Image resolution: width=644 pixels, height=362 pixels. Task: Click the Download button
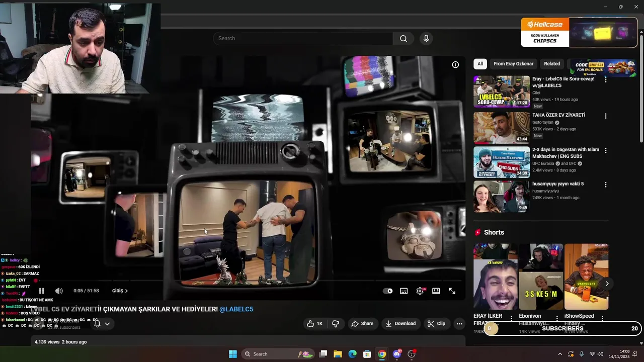point(400,324)
